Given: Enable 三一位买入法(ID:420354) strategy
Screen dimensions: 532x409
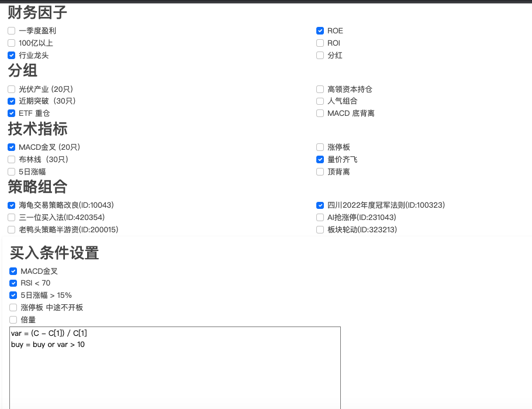Looking at the screenshot, I should pos(12,218).
